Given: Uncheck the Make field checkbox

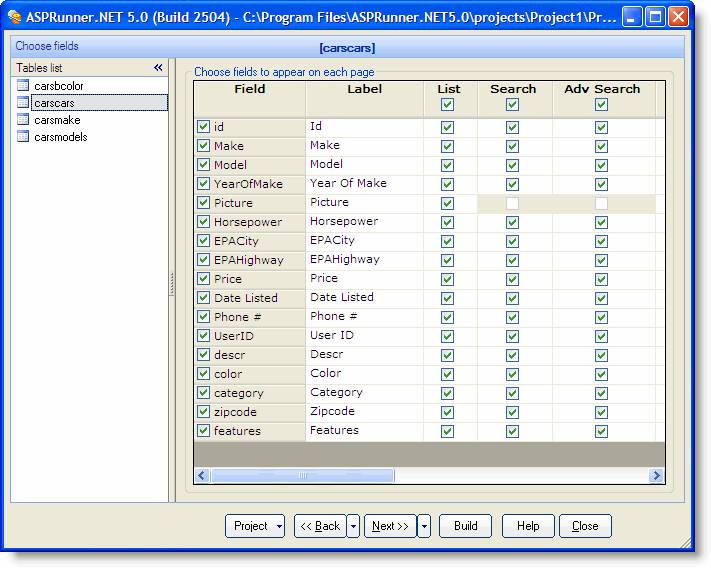Looking at the screenshot, I should 203,146.
